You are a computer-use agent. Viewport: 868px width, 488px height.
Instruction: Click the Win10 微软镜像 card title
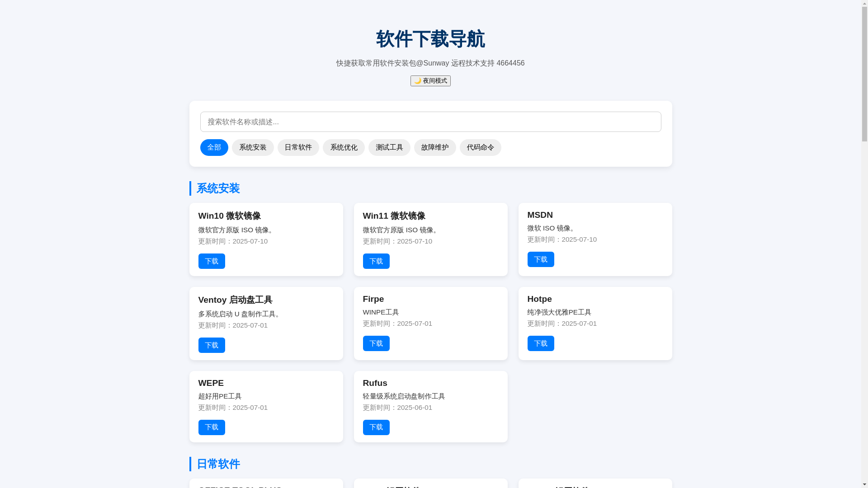(x=230, y=216)
